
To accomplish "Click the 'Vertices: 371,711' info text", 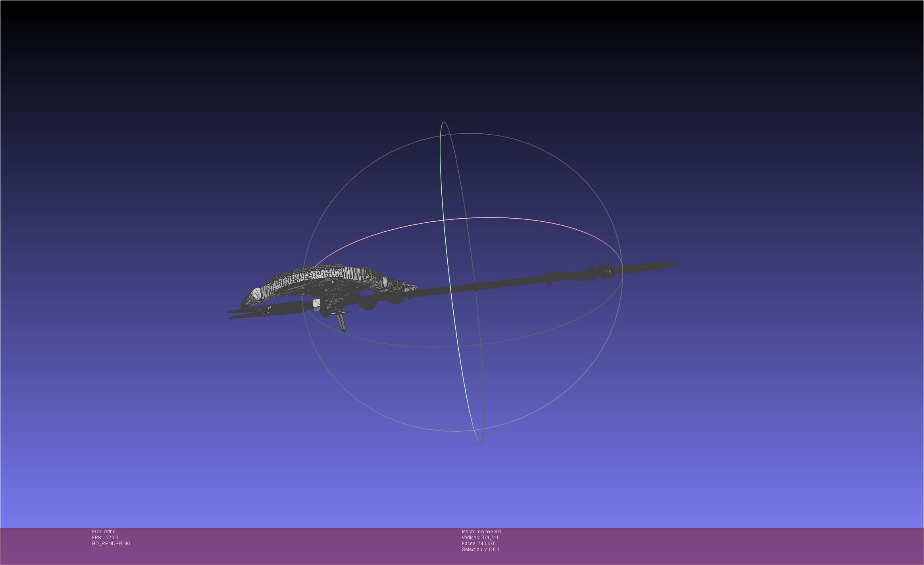I will (480, 538).
